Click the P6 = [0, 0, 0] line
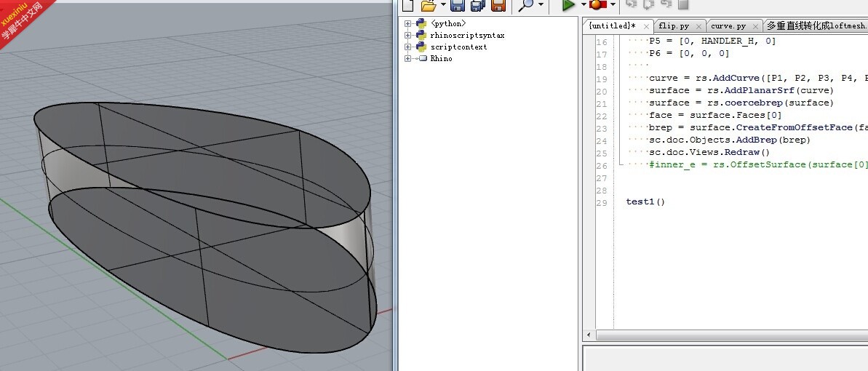 pyautogui.click(x=689, y=53)
